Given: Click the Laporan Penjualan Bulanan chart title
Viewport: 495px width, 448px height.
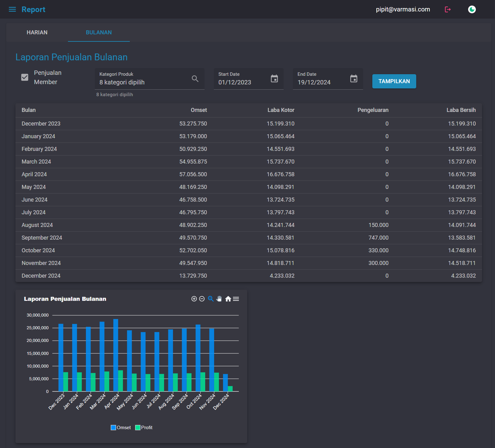Looking at the screenshot, I should tap(65, 299).
